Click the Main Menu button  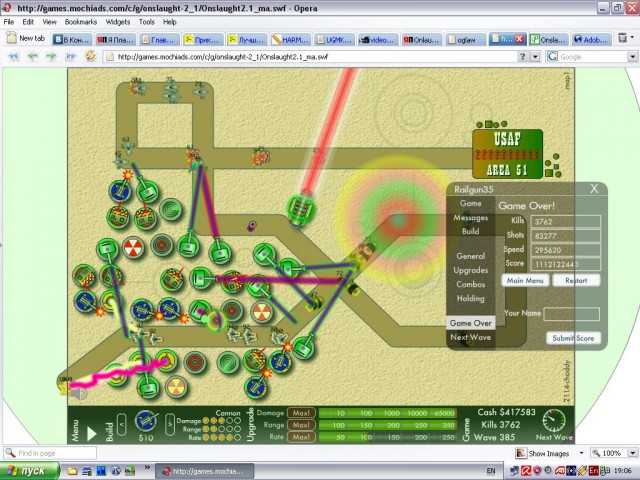coord(525,280)
